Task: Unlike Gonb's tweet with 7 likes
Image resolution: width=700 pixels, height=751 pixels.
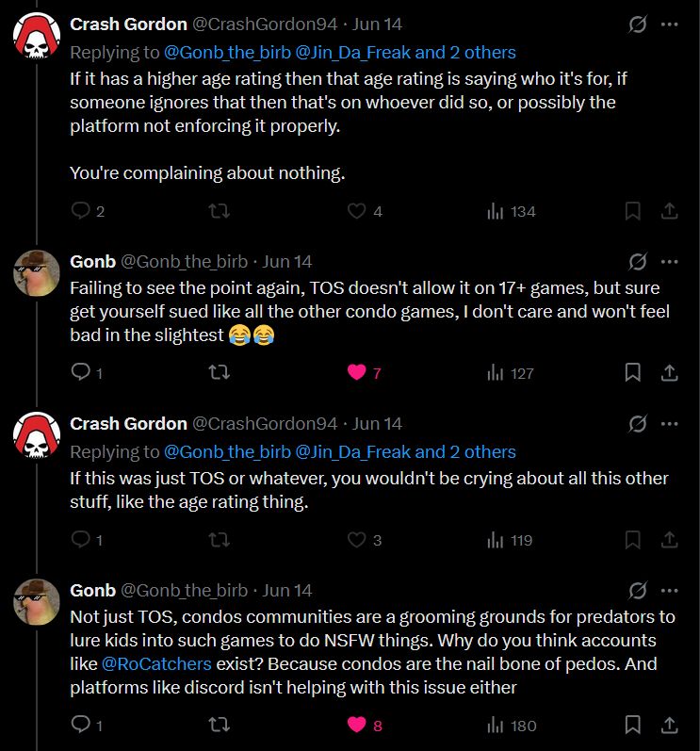Action: (x=357, y=373)
